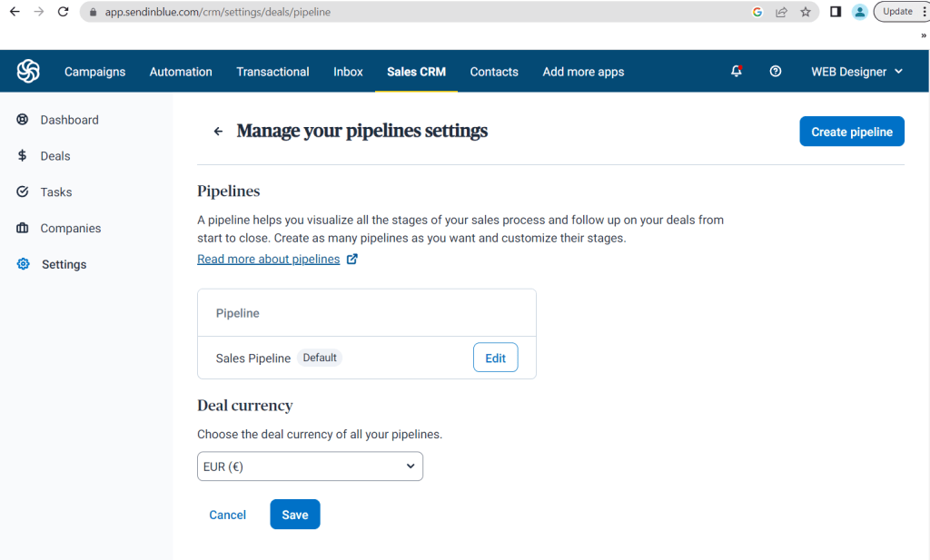Click the Create pipeline button
930x560 pixels.
(x=851, y=132)
